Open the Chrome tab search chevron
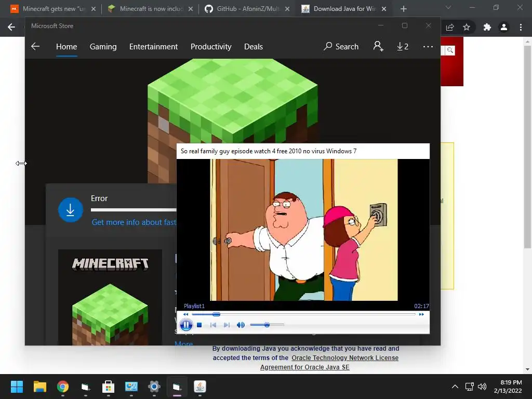Screen dimensions: 532x399 point(448,7)
